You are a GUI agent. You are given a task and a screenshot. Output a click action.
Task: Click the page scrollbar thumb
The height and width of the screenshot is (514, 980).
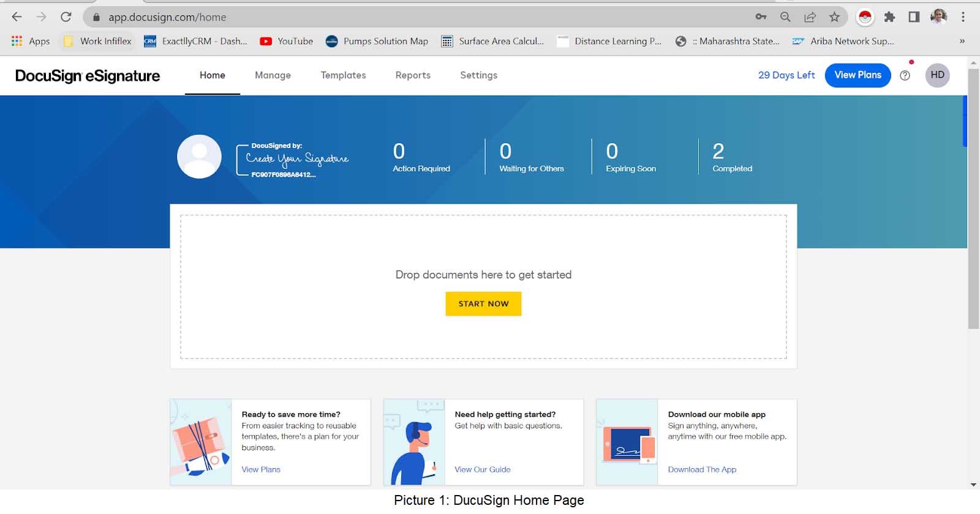(x=973, y=199)
